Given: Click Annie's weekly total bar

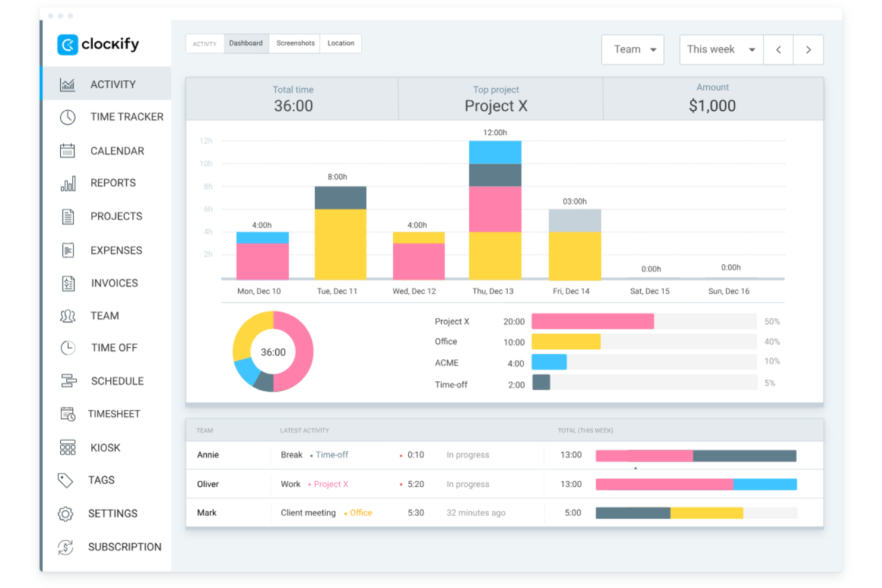Looking at the screenshot, I should point(696,456).
